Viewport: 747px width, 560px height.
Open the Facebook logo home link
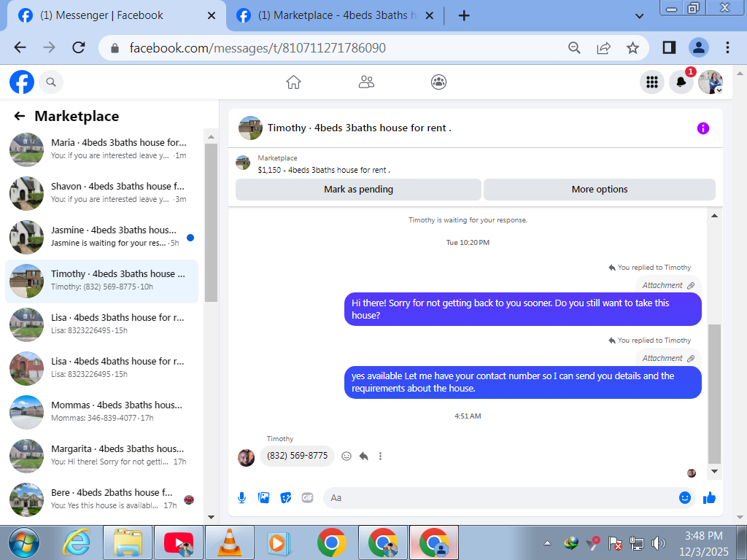coord(22,82)
